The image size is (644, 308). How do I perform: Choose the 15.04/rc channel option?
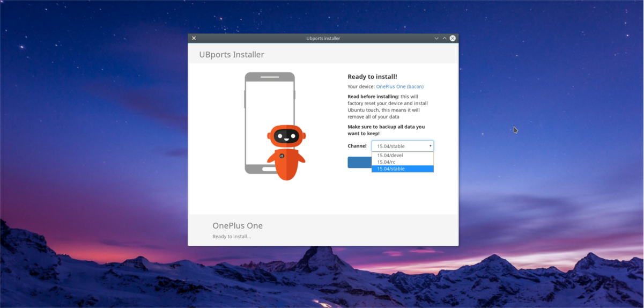(x=403, y=162)
